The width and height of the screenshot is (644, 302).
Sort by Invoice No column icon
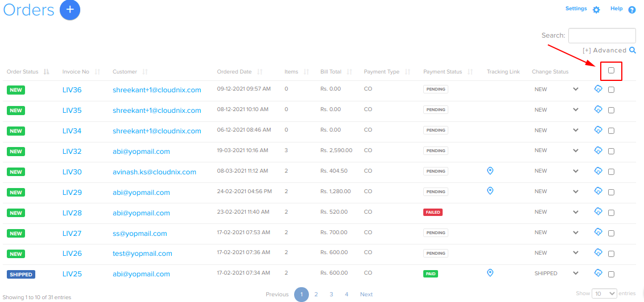(97, 72)
